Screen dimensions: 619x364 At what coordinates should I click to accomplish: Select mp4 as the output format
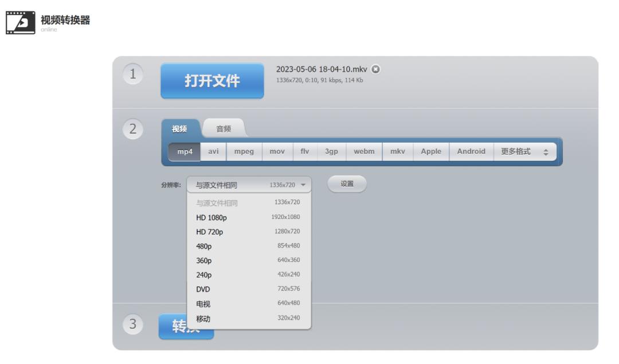coord(184,151)
